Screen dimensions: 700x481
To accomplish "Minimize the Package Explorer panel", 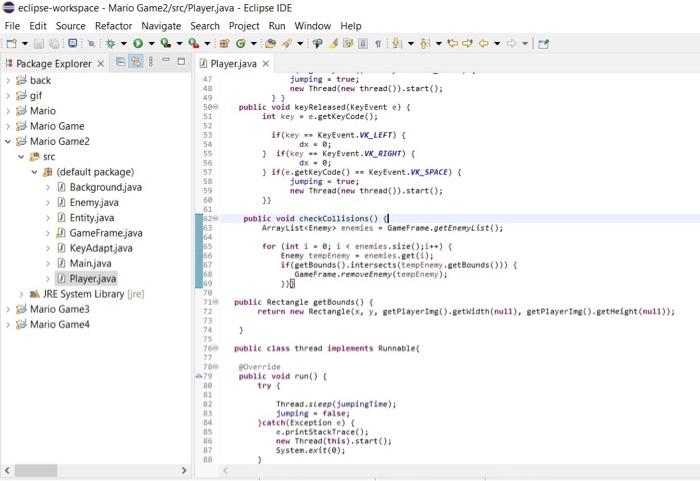I will [x=166, y=60].
